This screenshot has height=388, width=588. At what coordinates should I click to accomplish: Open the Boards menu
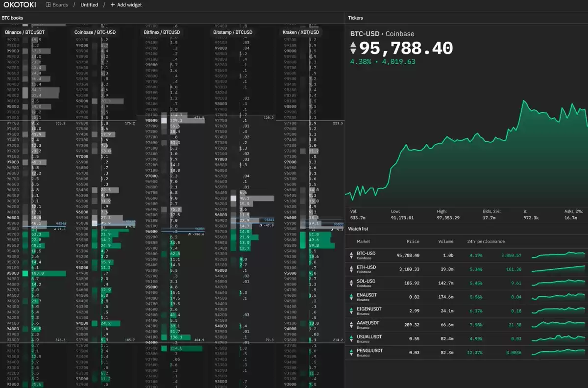[x=57, y=5]
